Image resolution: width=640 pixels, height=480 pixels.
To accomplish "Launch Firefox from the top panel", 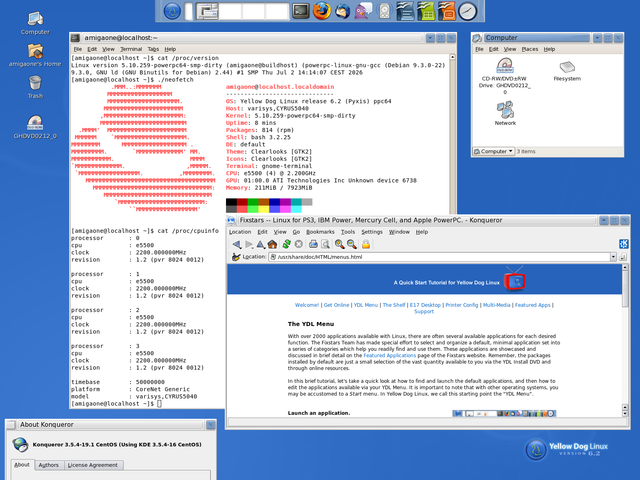I will coord(322,11).
